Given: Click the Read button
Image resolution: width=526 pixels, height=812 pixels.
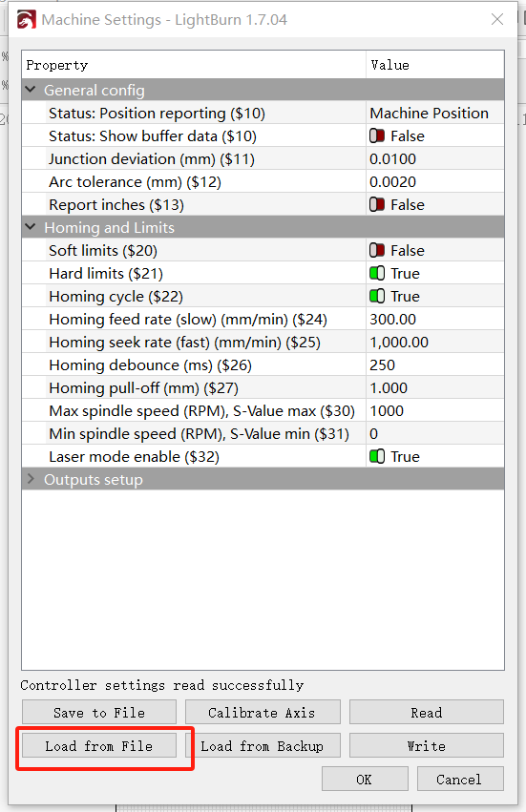Looking at the screenshot, I should coord(427,713).
